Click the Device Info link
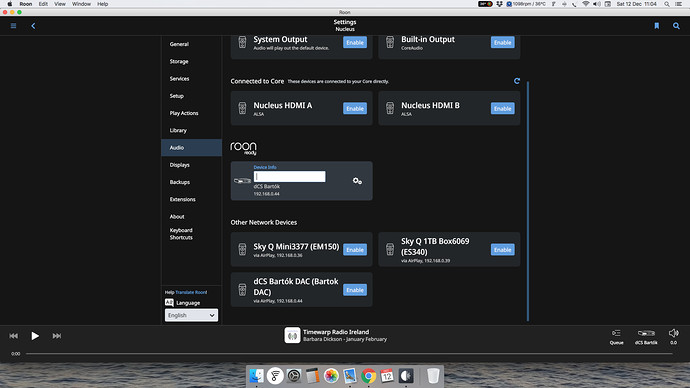This screenshot has height=388, width=690. pyautogui.click(x=265, y=167)
